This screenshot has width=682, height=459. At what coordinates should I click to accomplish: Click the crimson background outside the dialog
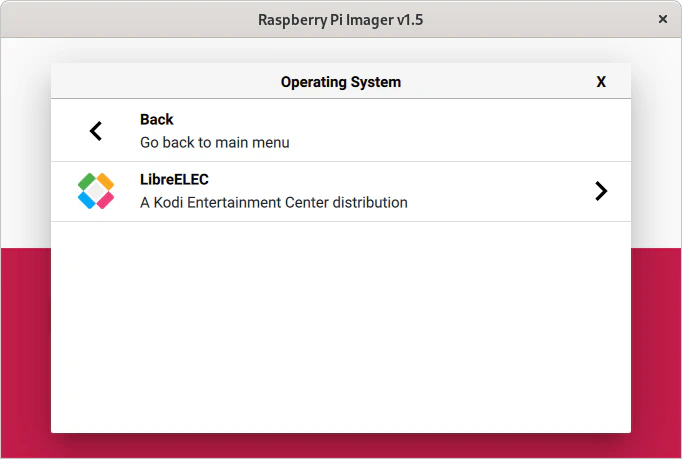point(25,348)
